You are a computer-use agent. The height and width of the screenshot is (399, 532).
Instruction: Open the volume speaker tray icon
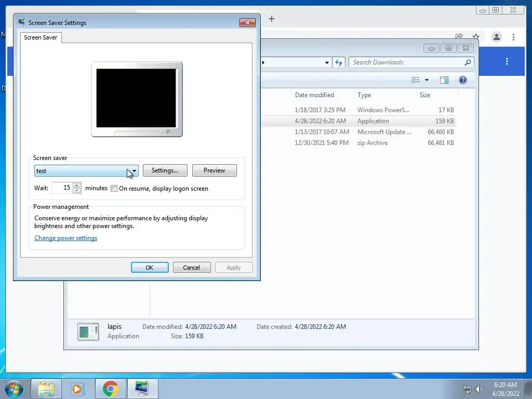[479, 390]
